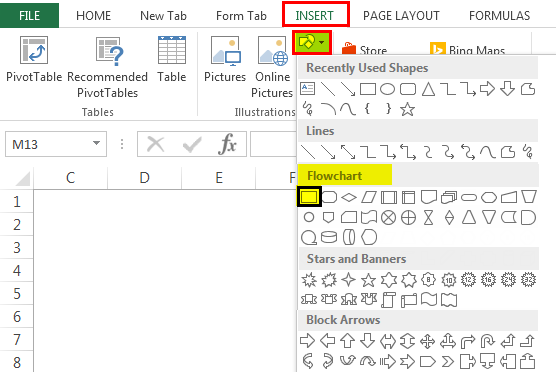Choose the 32-Point Star shape
Screen dimensions: 556x372
click(528, 280)
